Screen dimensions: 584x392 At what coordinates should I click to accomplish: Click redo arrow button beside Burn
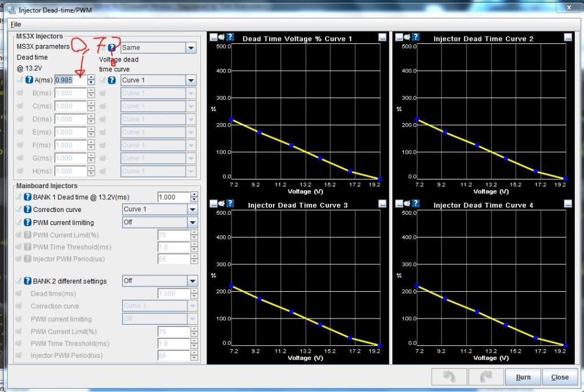coord(486,377)
